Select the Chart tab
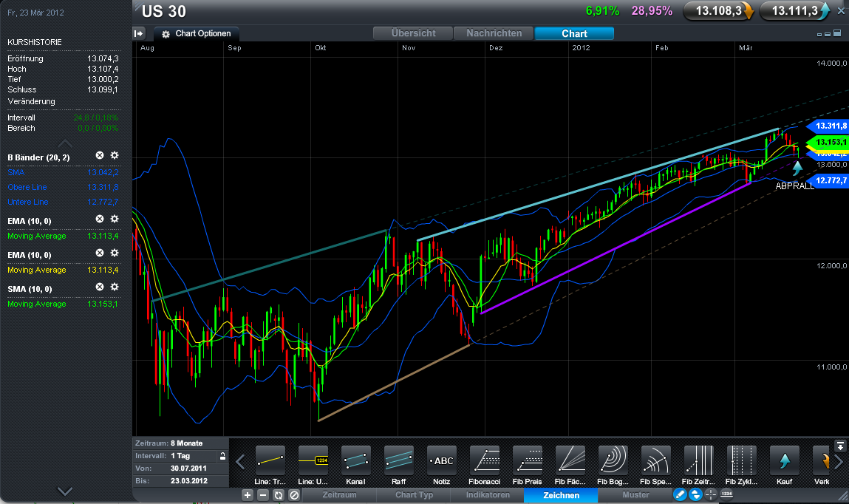 (574, 33)
